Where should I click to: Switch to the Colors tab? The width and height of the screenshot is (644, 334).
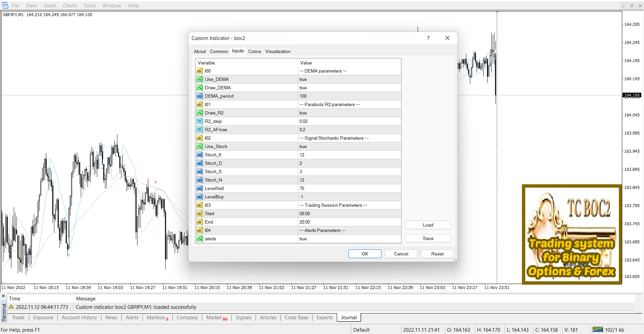(x=254, y=52)
